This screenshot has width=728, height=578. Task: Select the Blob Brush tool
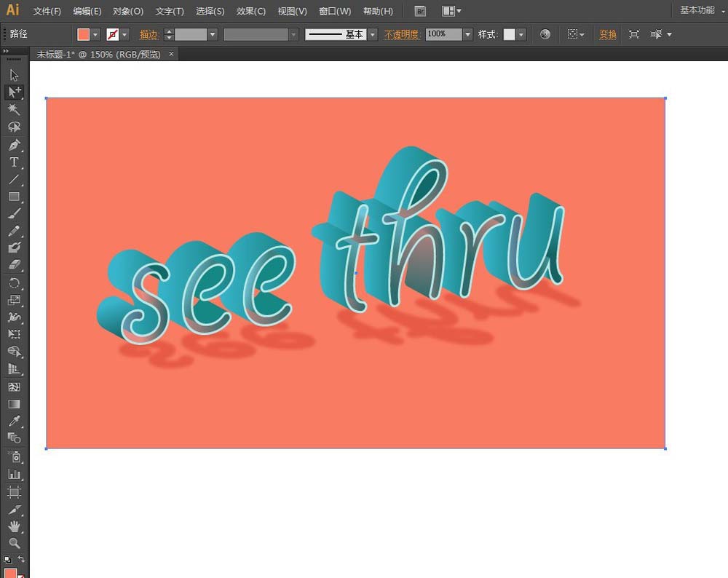pyautogui.click(x=14, y=248)
